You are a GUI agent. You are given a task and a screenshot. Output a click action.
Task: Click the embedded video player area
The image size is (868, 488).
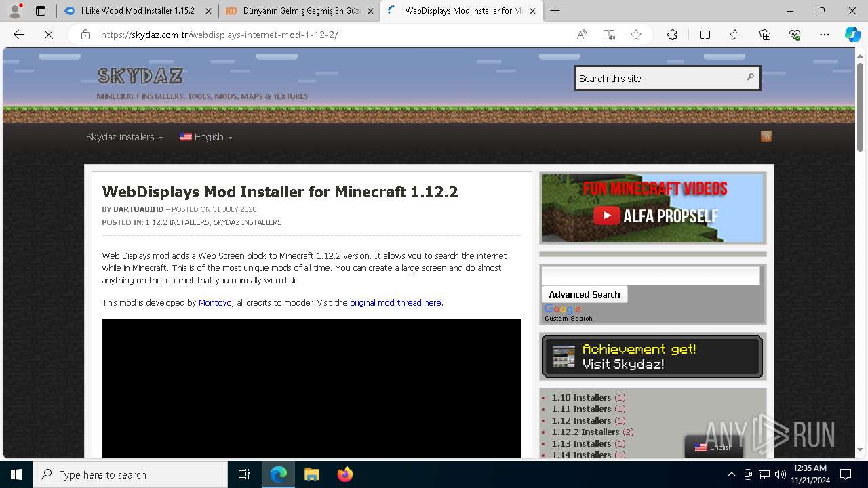[312, 388]
